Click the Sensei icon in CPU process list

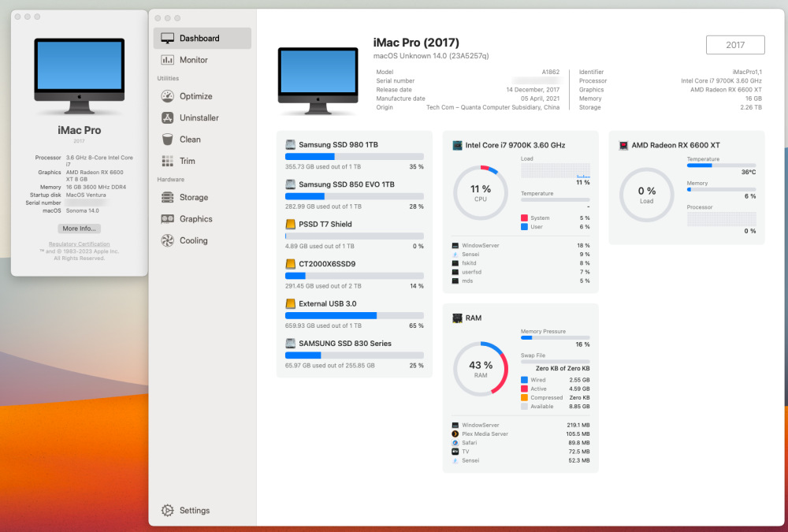[455, 255]
